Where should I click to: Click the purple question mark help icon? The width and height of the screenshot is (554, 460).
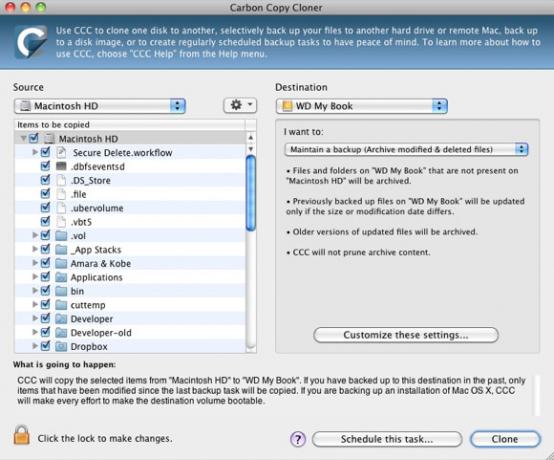click(298, 439)
